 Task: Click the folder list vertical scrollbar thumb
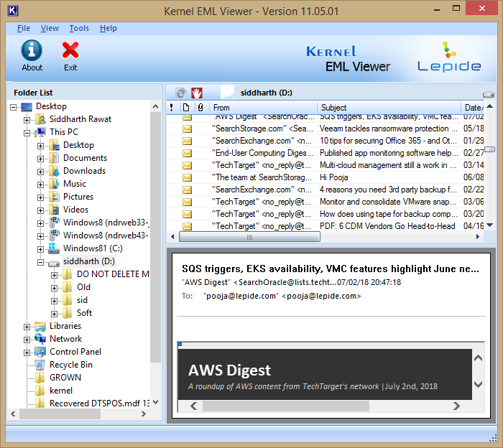[x=156, y=237]
